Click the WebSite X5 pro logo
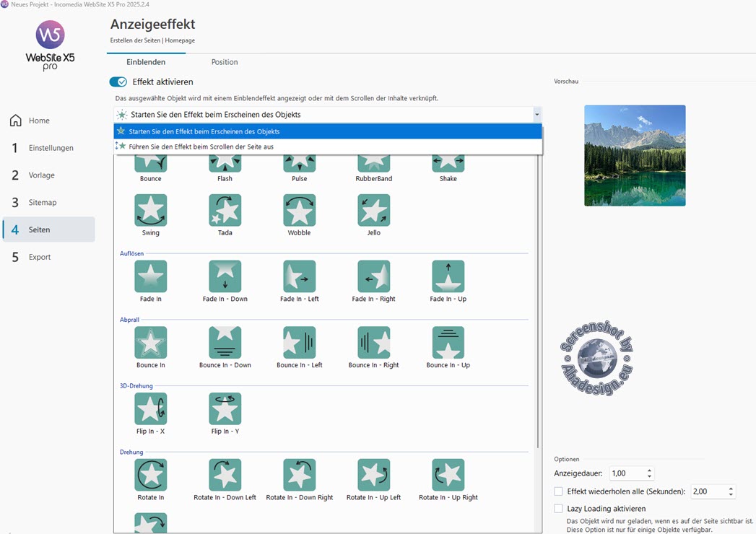The image size is (756, 534). (50, 45)
